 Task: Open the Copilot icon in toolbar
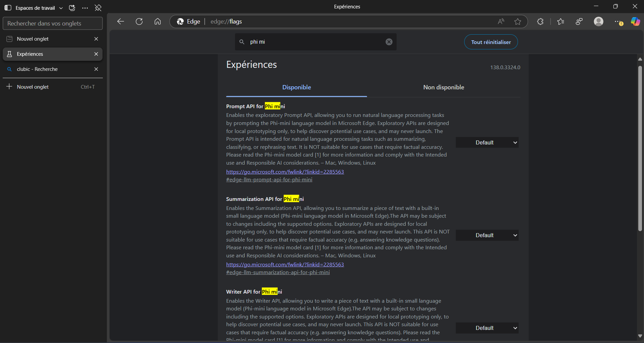(x=635, y=22)
